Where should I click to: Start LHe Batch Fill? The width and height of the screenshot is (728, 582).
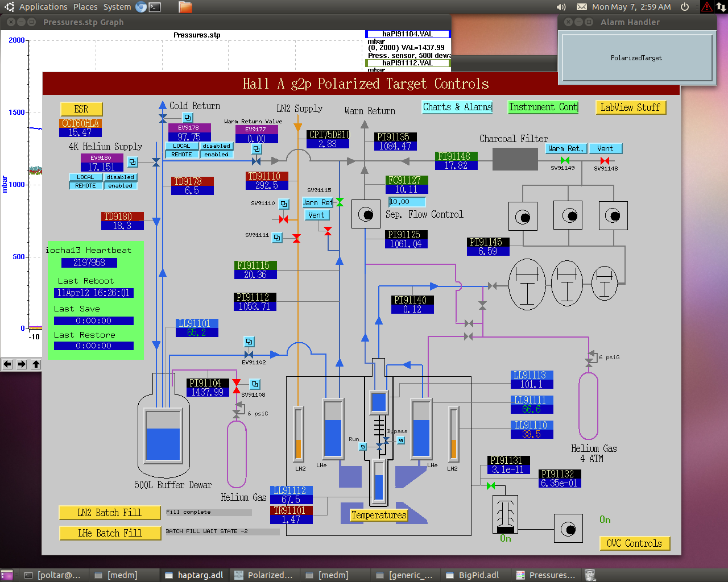point(110,533)
